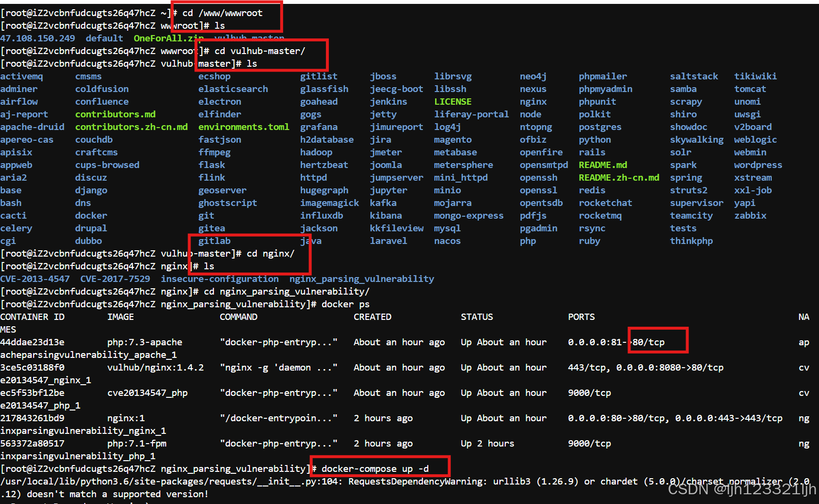The image size is (819, 504).
Task: Click the 'phpmyadmin' directory name
Action: [606, 89]
